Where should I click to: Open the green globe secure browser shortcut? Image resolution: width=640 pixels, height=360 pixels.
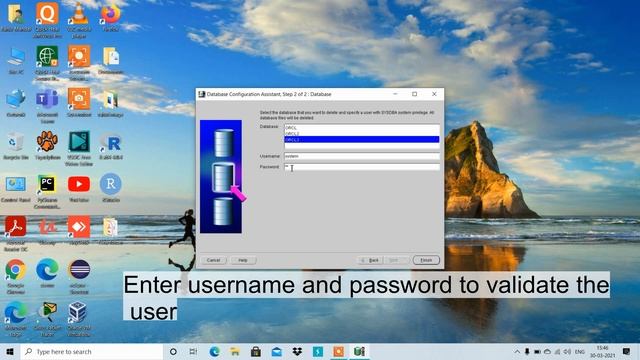point(47,62)
